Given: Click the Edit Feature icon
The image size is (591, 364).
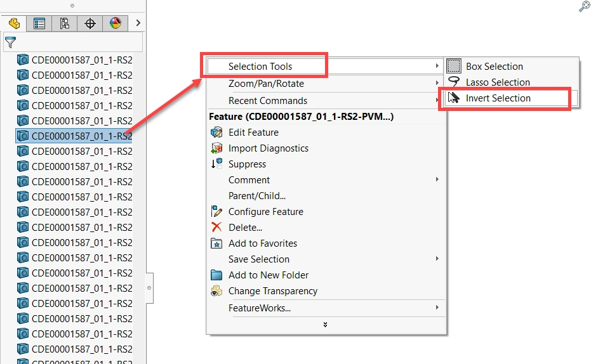Looking at the screenshot, I should 216,133.
